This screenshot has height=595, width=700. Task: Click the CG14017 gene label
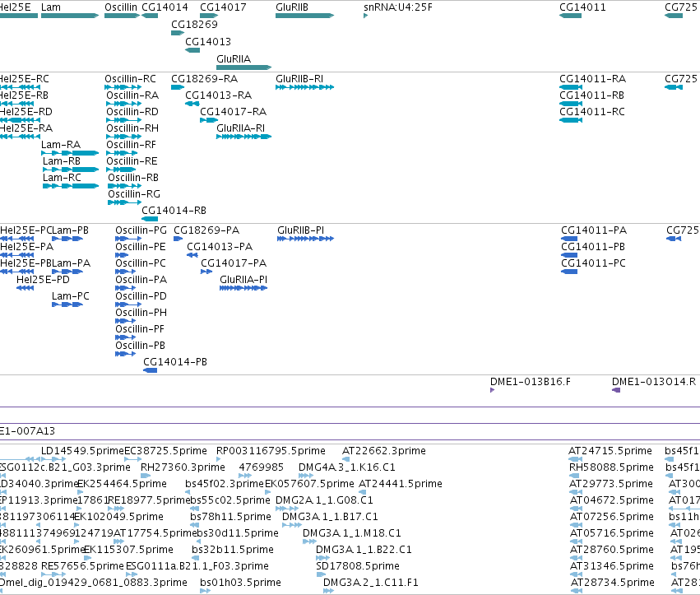tap(223, 7)
